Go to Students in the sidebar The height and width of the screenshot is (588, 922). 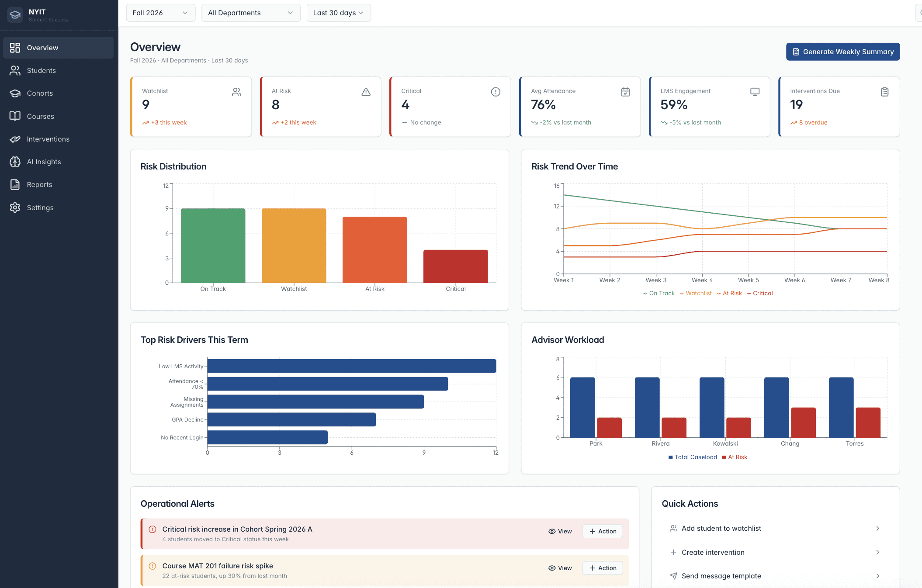click(x=41, y=70)
